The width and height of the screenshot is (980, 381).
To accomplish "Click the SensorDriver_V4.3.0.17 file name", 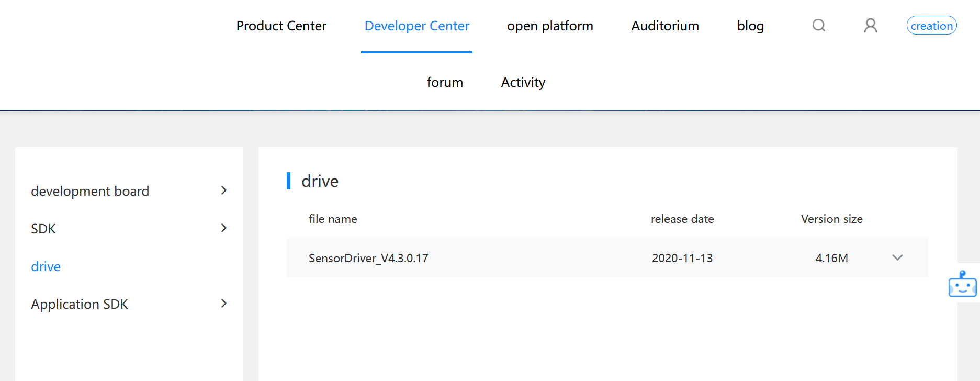I will [x=368, y=258].
